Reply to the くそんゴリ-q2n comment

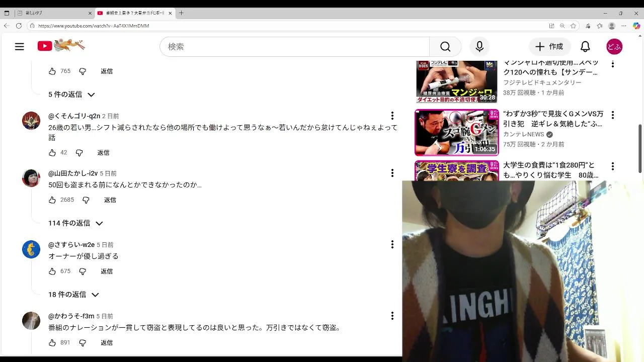[103, 152]
